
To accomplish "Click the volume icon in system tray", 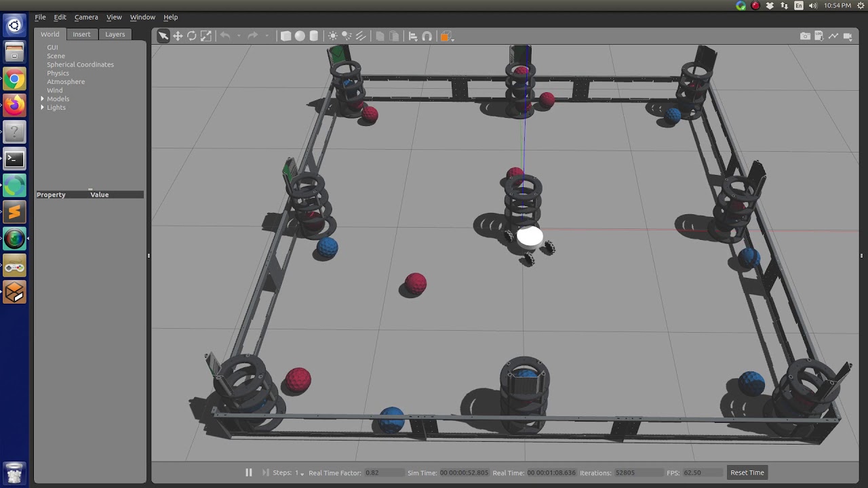I will [812, 5].
